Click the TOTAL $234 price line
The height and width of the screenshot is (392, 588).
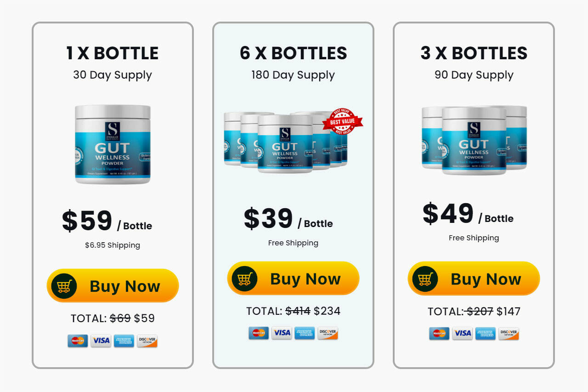click(x=293, y=311)
